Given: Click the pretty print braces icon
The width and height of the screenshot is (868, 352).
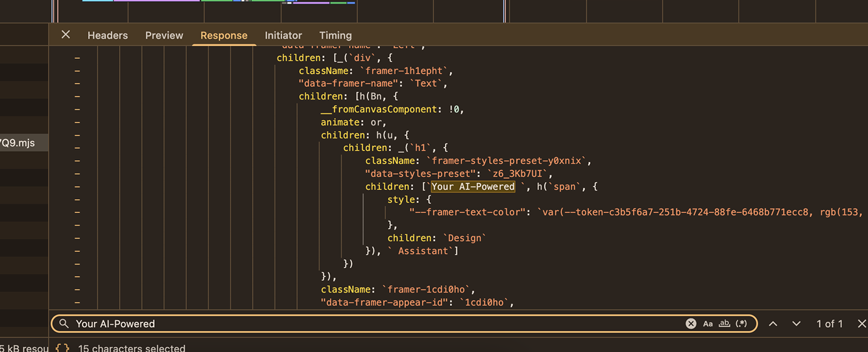Looking at the screenshot, I should [x=62, y=348].
